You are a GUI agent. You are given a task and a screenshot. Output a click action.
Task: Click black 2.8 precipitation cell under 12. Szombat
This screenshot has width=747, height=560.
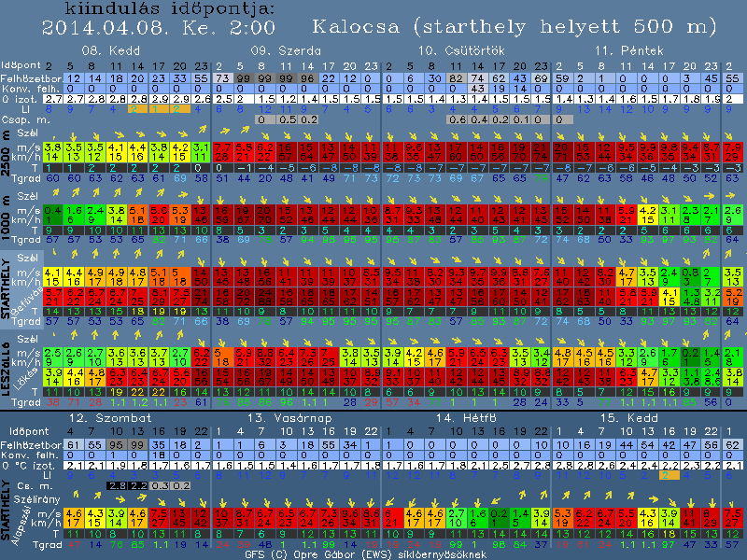[117, 485]
